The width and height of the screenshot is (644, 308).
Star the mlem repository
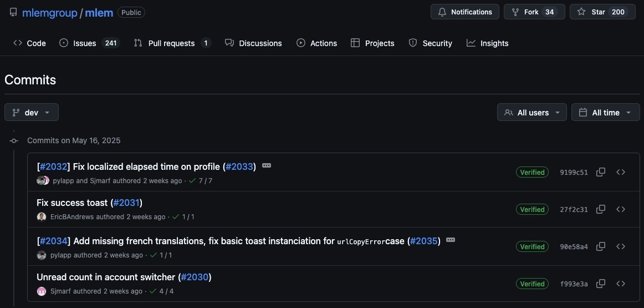[602, 12]
